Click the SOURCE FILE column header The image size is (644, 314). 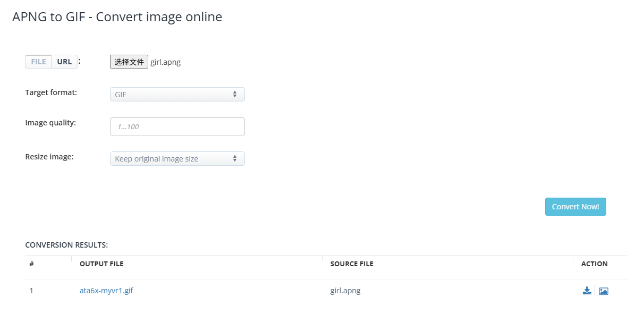click(x=352, y=264)
